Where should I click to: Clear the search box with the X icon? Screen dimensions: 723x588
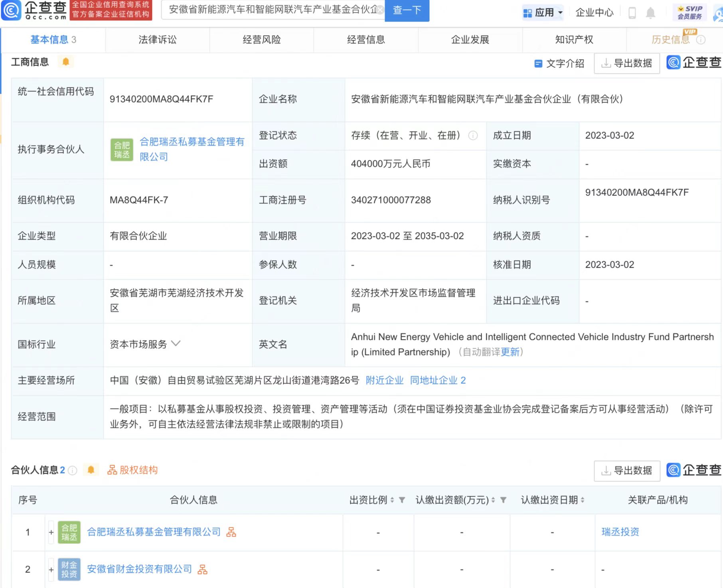tap(380, 11)
